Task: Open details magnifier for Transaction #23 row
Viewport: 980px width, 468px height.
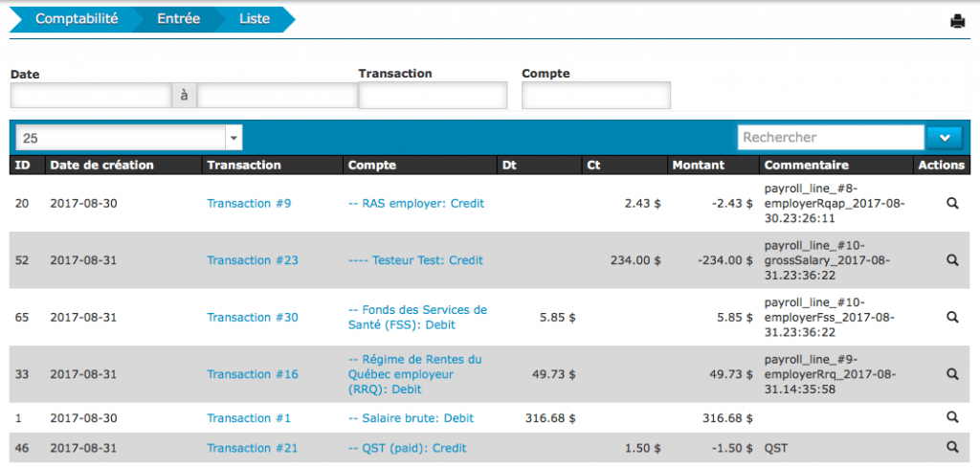Action: 951,259
